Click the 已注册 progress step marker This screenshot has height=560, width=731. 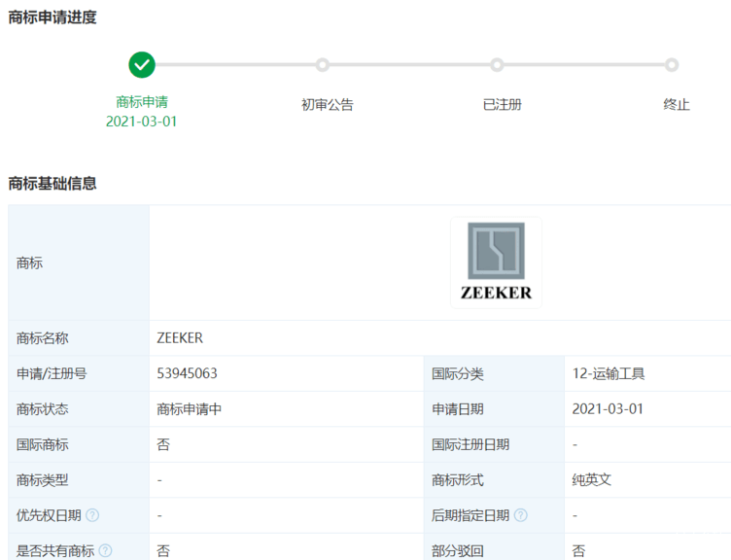pos(497,65)
